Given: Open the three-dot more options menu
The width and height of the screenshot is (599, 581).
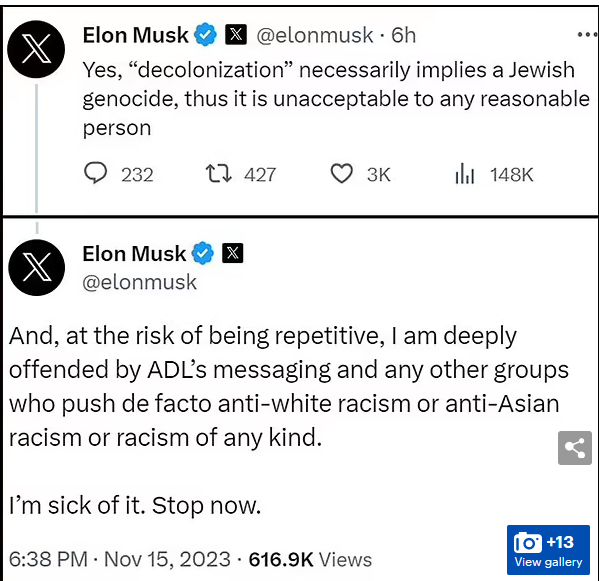Looking at the screenshot, I should (587, 35).
